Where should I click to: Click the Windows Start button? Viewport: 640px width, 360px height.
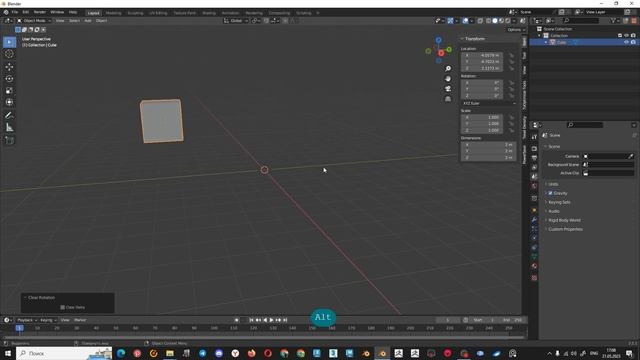(x=7, y=353)
